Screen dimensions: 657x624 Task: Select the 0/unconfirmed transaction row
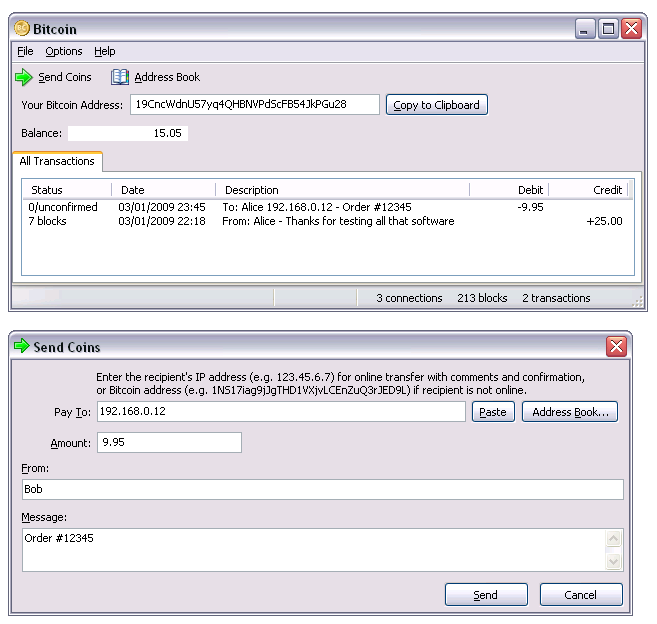click(x=328, y=207)
